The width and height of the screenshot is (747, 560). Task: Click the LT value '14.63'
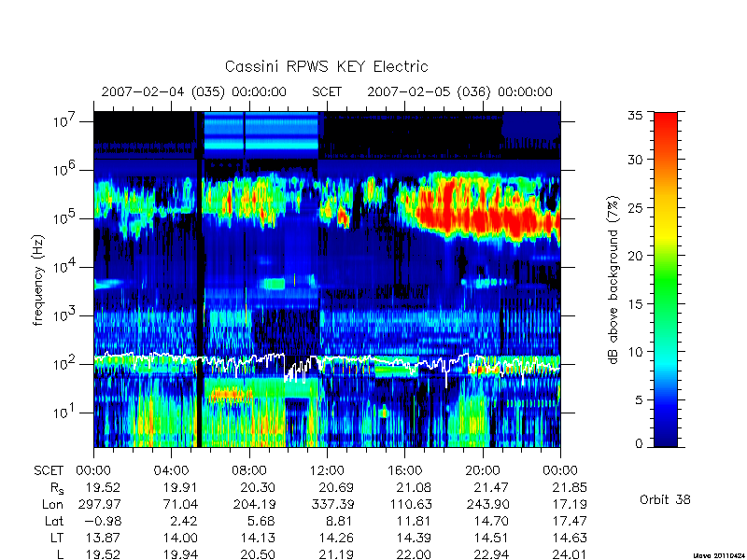tap(570, 538)
